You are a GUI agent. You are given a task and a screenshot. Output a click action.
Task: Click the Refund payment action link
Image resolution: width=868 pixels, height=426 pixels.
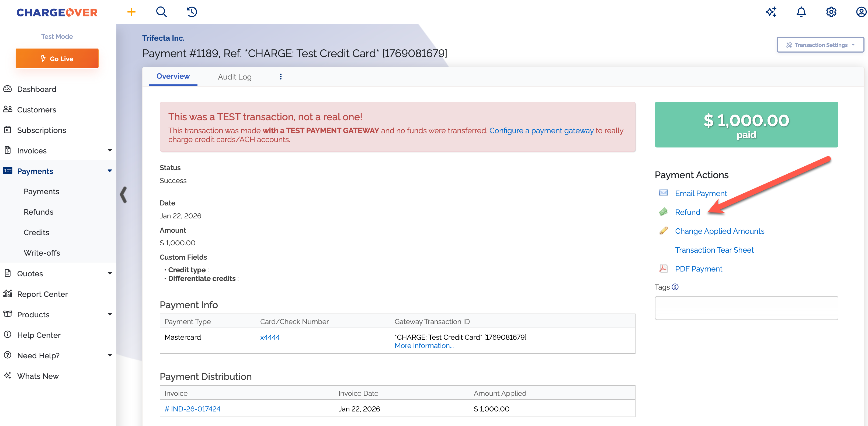coord(688,212)
